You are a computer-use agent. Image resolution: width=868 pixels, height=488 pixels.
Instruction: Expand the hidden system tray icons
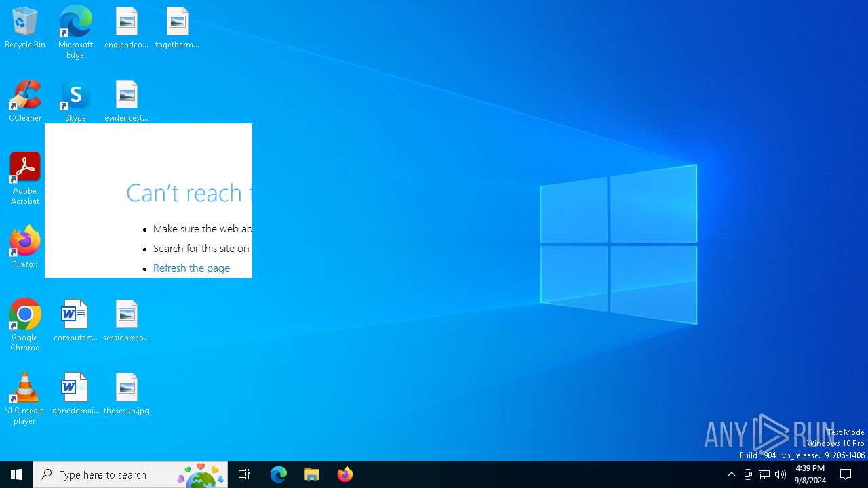(731, 474)
